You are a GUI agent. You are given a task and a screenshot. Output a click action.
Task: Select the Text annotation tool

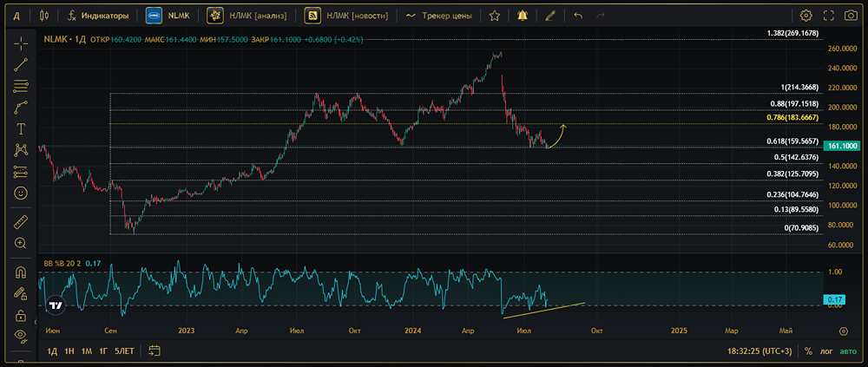point(21,129)
